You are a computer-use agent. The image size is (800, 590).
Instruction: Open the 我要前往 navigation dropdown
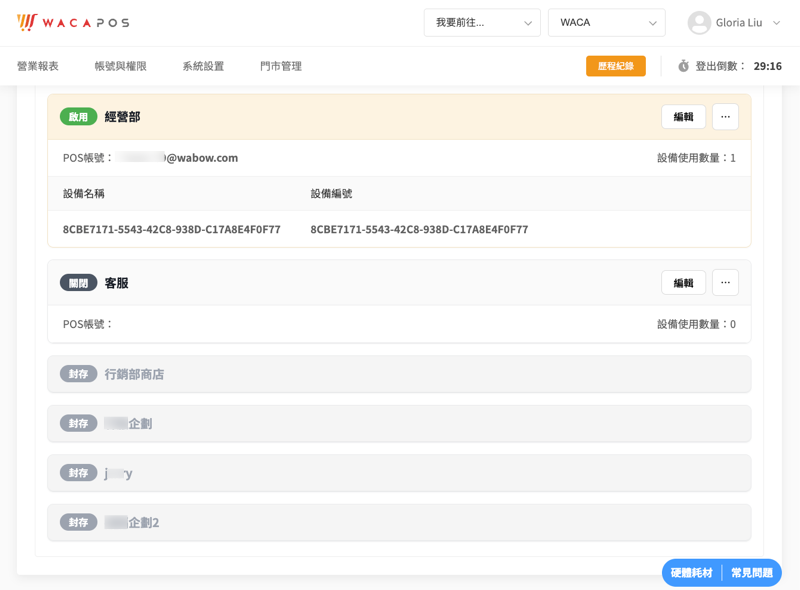(x=482, y=22)
